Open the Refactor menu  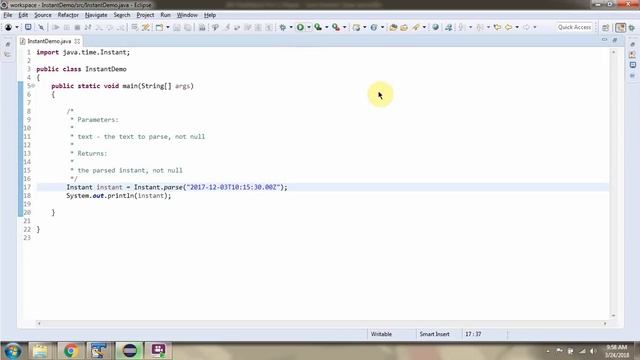[x=68, y=15]
